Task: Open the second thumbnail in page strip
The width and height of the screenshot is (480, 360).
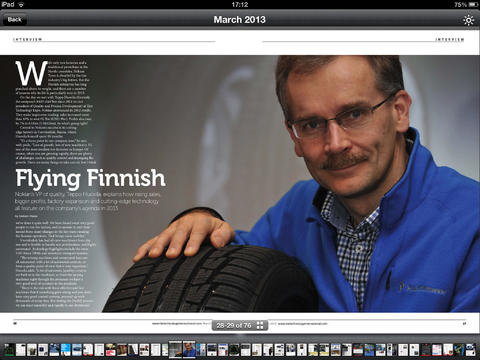Action: tap(21, 349)
